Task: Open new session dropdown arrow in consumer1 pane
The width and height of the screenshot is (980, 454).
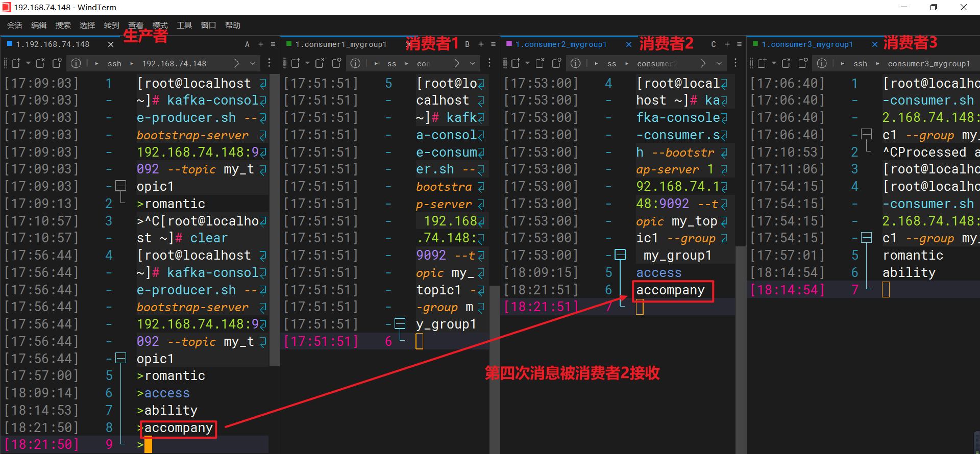Action: click(307, 63)
